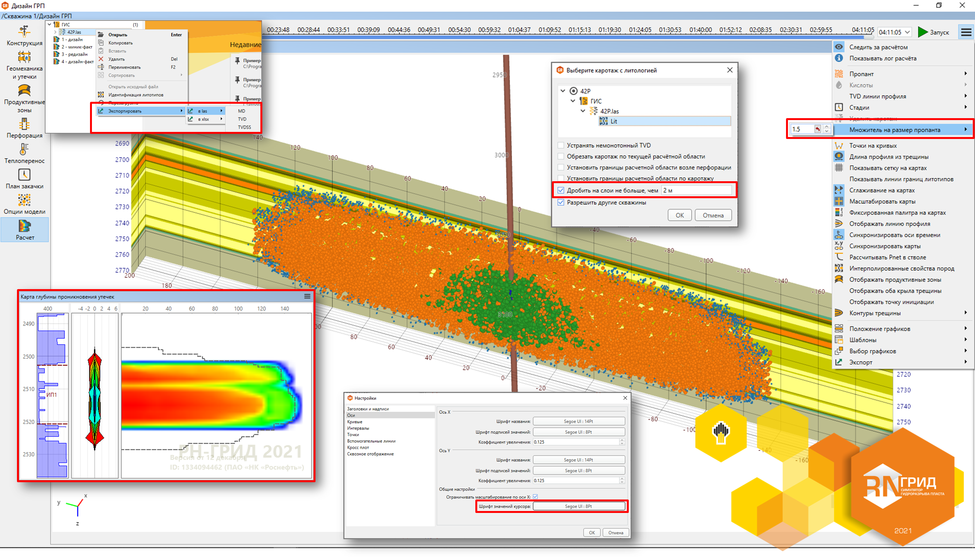Open the hamburger menu next to Запуск
Screen dimensions: 975x560
[966, 32]
